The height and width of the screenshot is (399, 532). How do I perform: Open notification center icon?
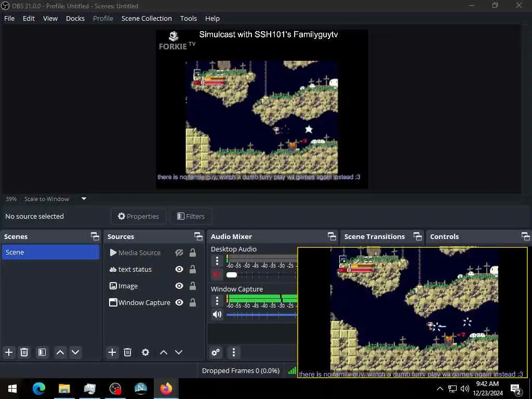click(516, 389)
